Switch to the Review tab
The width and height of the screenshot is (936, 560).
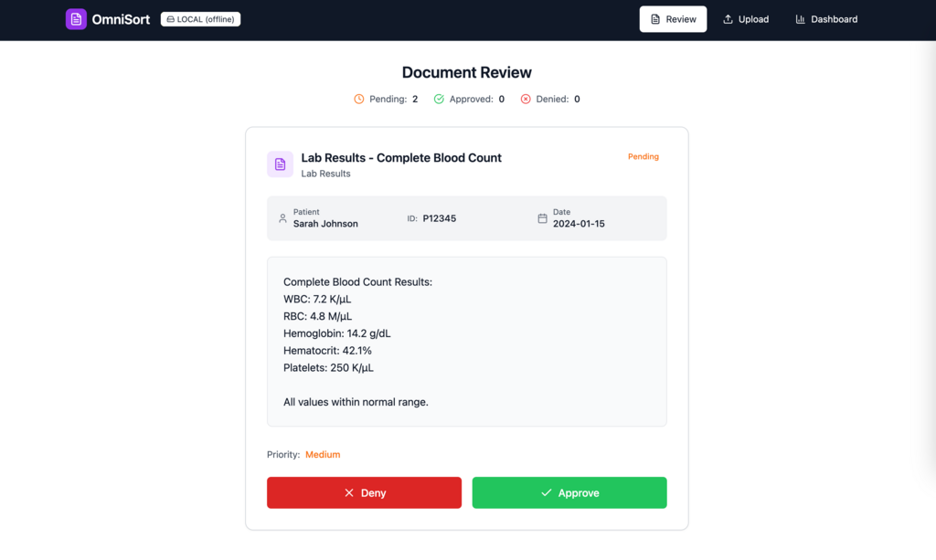pyautogui.click(x=673, y=19)
